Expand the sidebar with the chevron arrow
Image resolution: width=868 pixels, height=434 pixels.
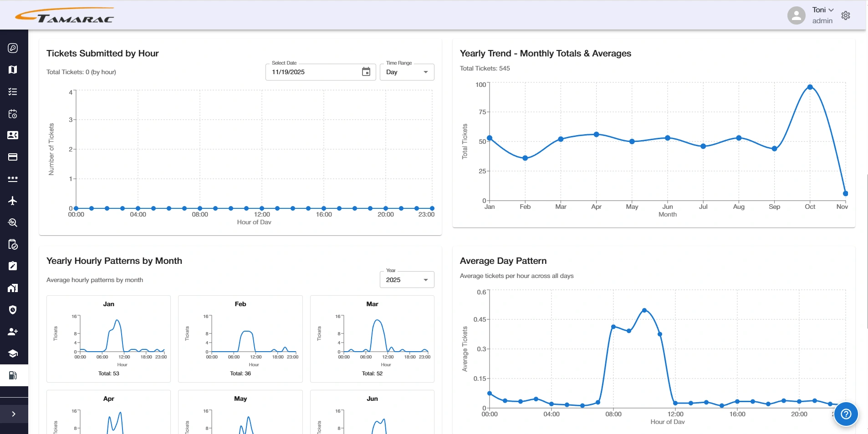tap(14, 414)
